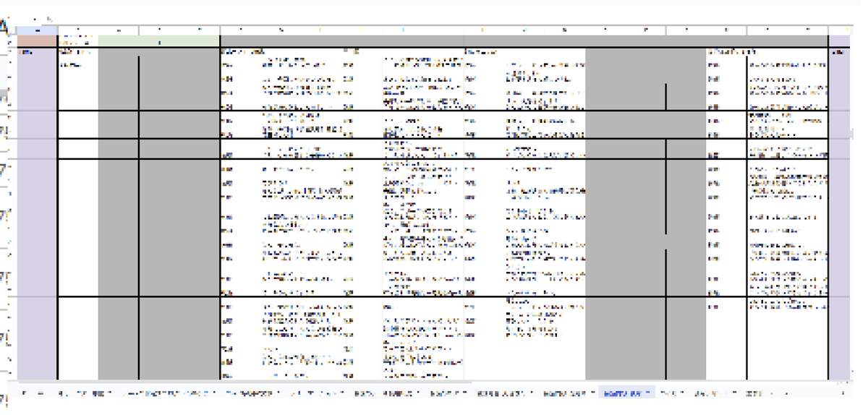Click the blue-highlighted selected column header
The width and height of the screenshot is (868, 415).
[37, 30]
